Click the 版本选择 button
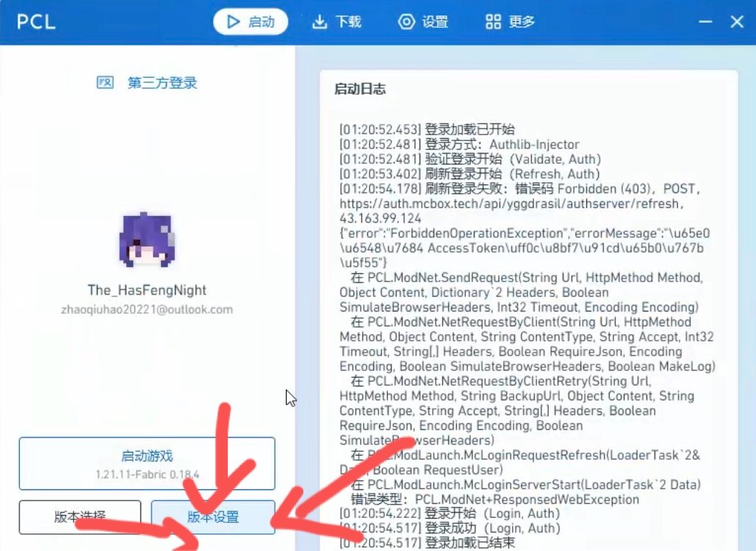Viewport: 756px width, 551px height. pyautogui.click(x=80, y=517)
